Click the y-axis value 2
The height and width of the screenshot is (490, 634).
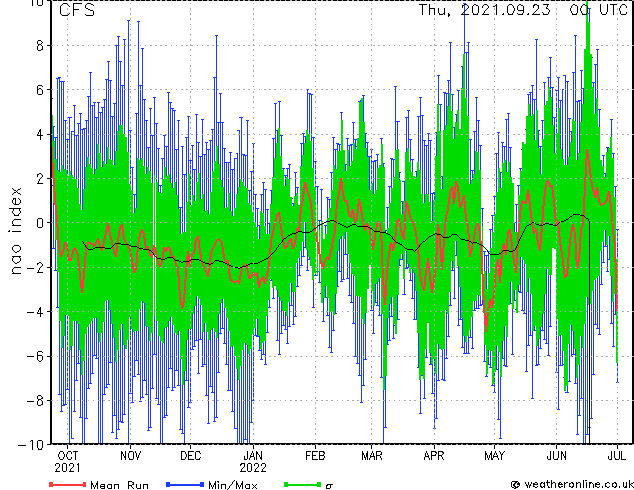coord(40,178)
